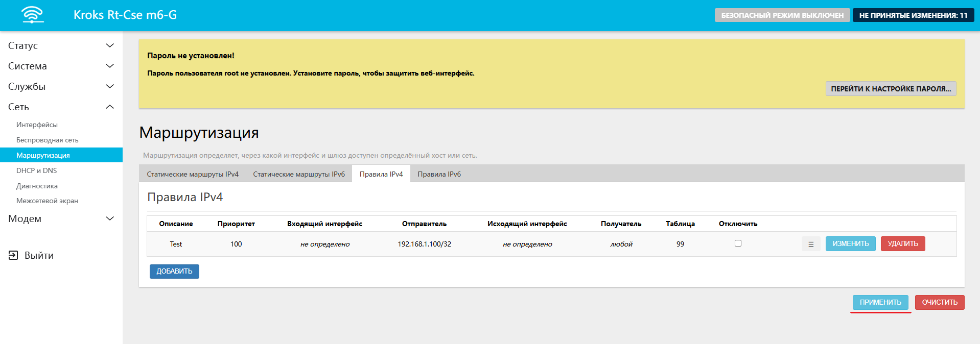Switch to Статические маршруты IPv4 tab
The image size is (980, 344).
click(193, 174)
